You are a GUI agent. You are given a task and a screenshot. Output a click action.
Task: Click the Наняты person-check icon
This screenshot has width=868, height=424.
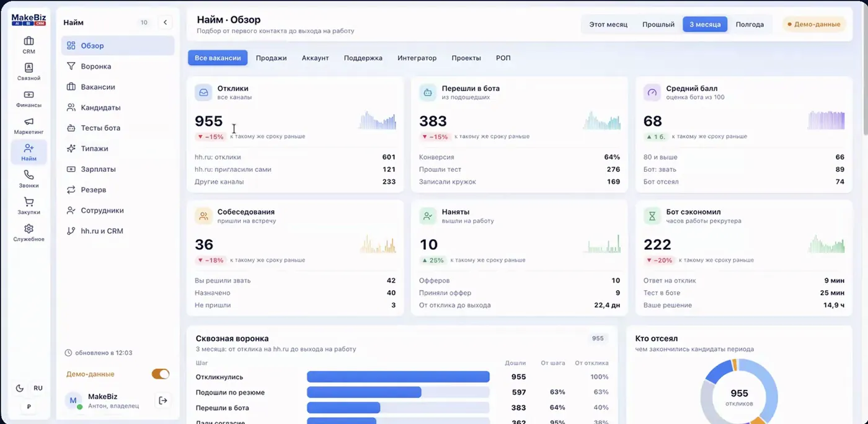pos(428,216)
